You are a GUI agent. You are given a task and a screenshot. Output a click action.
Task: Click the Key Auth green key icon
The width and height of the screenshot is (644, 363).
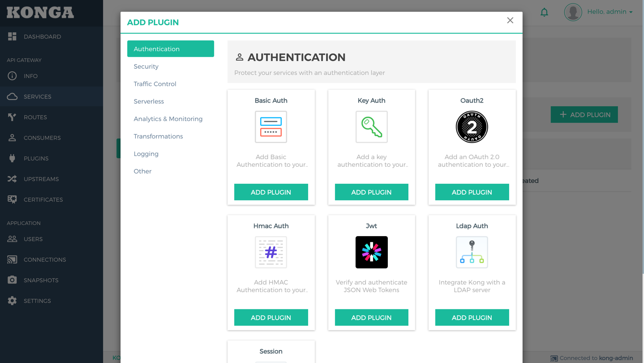pos(371,127)
